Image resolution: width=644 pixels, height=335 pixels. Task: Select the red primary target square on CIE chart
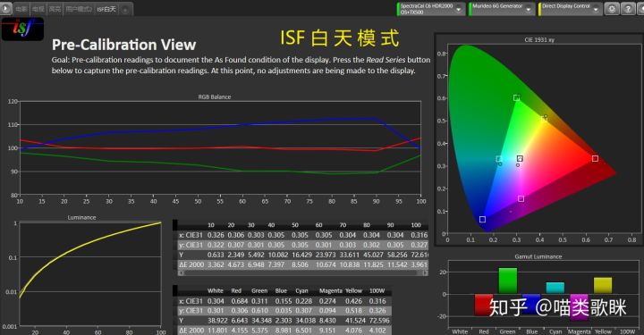point(595,158)
